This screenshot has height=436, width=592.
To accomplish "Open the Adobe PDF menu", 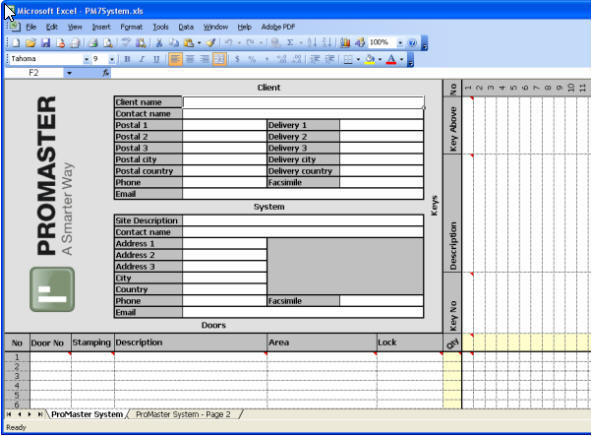I will click(278, 27).
